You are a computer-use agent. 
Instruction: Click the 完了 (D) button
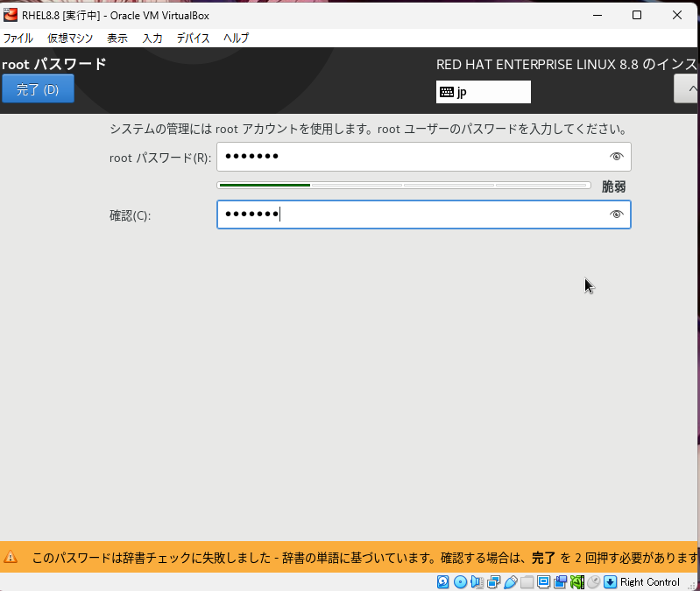[x=38, y=89]
